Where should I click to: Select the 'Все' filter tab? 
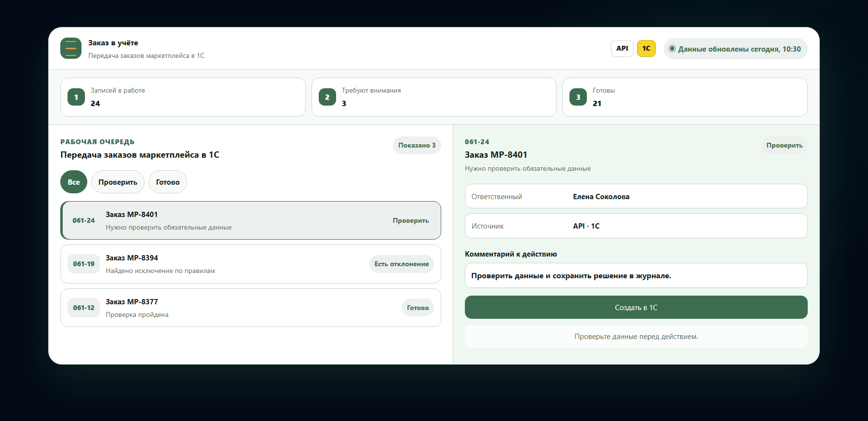pos(74,182)
